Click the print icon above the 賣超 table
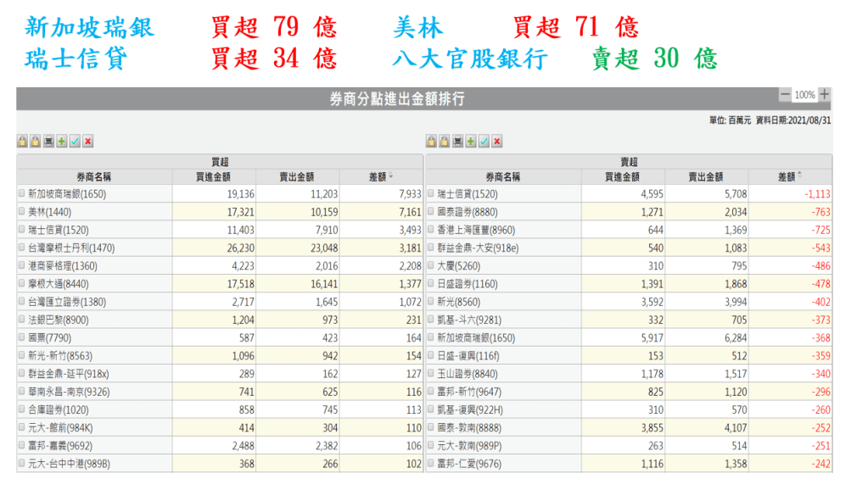This screenshot has height=496, width=868. click(457, 141)
